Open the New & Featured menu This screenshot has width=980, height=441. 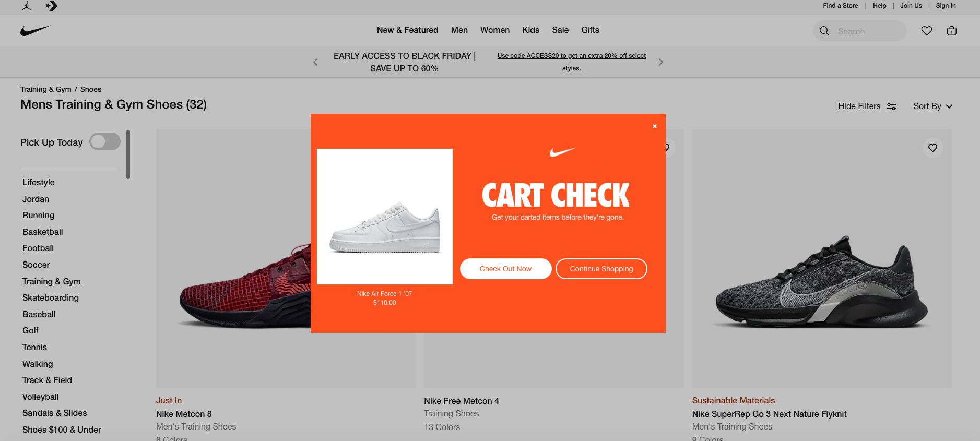pyautogui.click(x=408, y=30)
